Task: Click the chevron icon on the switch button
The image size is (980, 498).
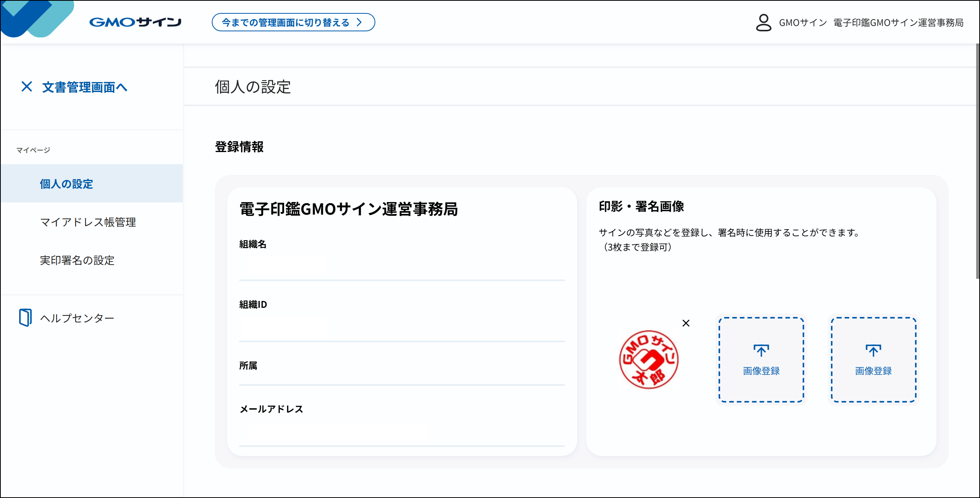Action: click(359, 22)
